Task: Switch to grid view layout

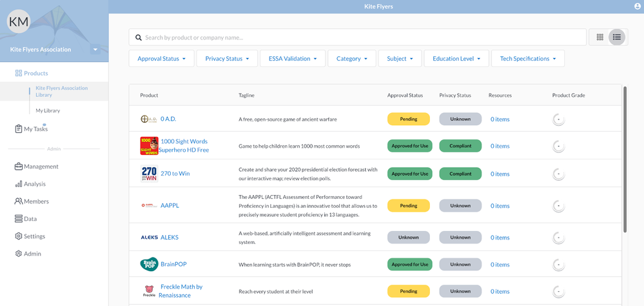Action: (x=600, y=37)
